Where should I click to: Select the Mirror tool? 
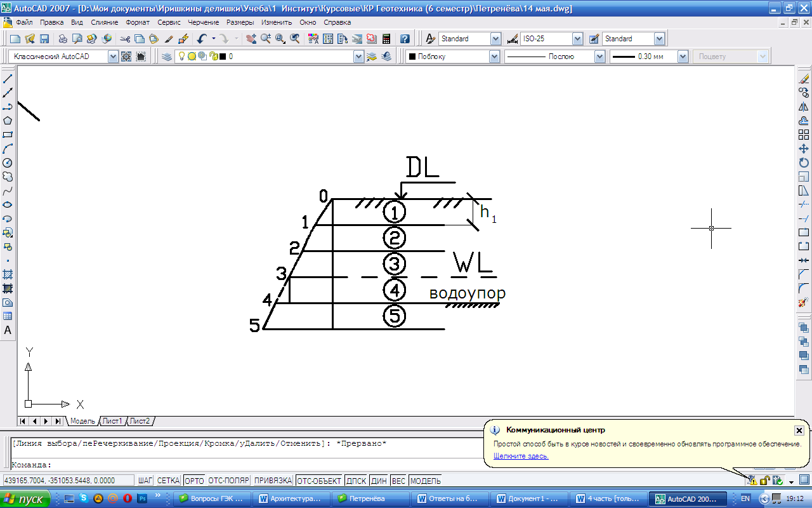[x=804, y=107]
